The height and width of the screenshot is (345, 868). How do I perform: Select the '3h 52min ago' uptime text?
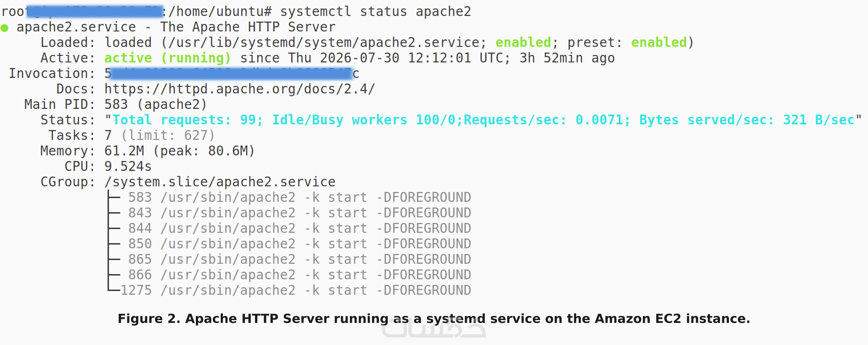pos(567,58)
